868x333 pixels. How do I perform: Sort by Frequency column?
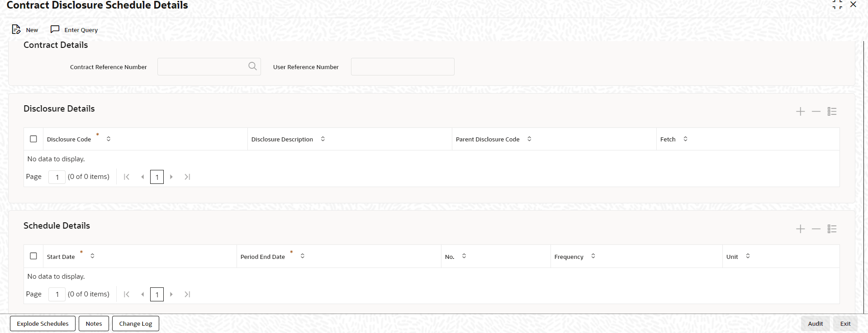(593, 256)
